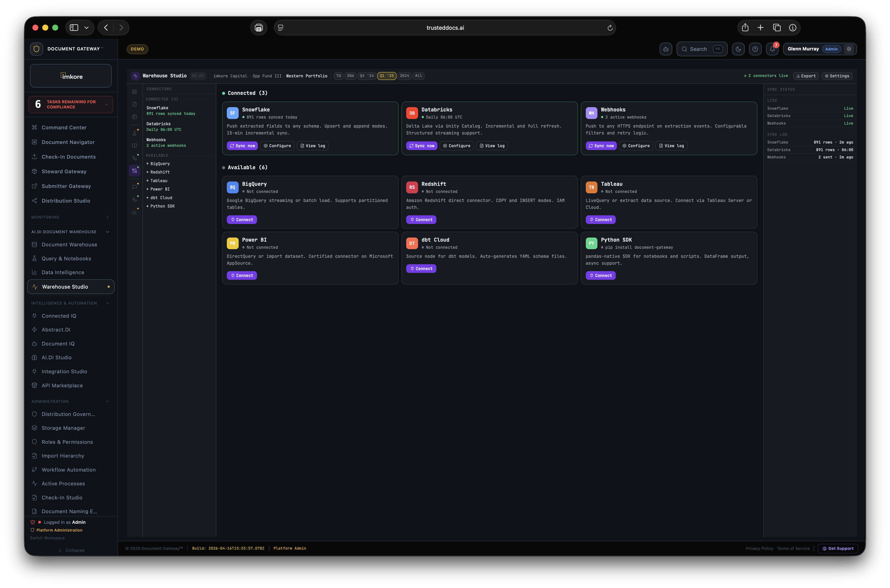Click the Redshift RS badge icon
Image resolution: width=890 pixels, height=588 pixels.
coord(412,187)
